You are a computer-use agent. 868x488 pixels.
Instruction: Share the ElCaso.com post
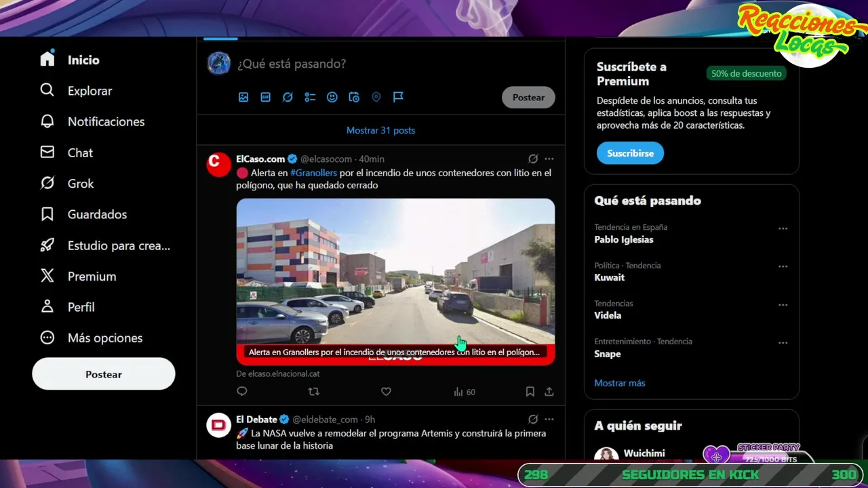(x=549, y=392)
